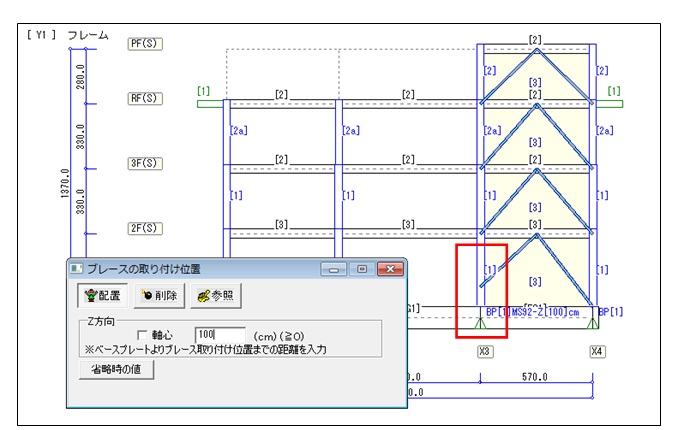
Task: Click the BP[1] label right of X4 column
Action: pyautogui.click(x=611, y=312)
